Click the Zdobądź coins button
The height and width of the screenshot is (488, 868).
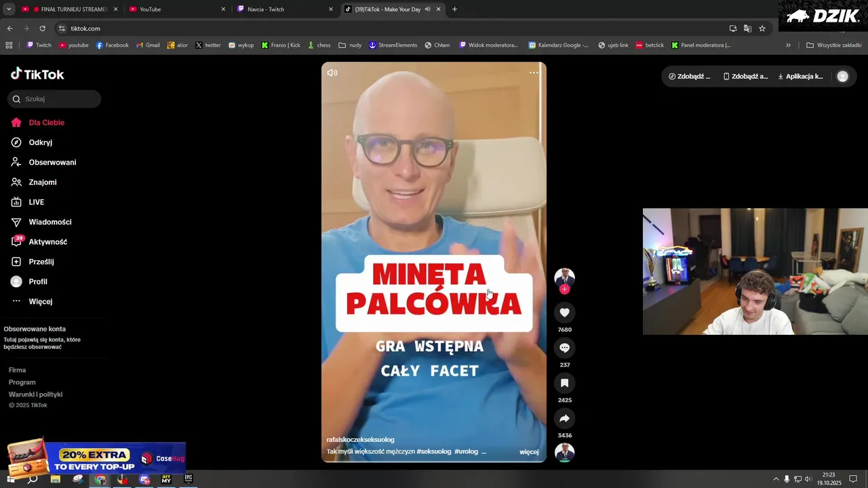tap(690, 77)
